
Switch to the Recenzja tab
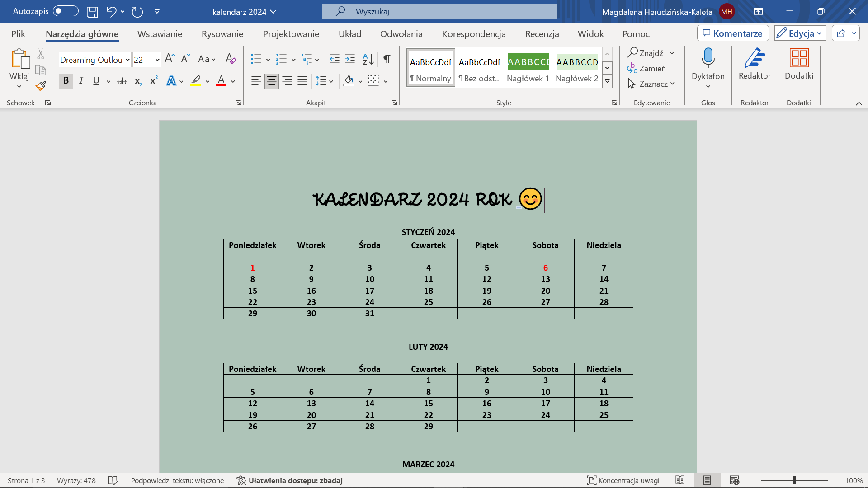pyautogui.click(x=542, y=34)
